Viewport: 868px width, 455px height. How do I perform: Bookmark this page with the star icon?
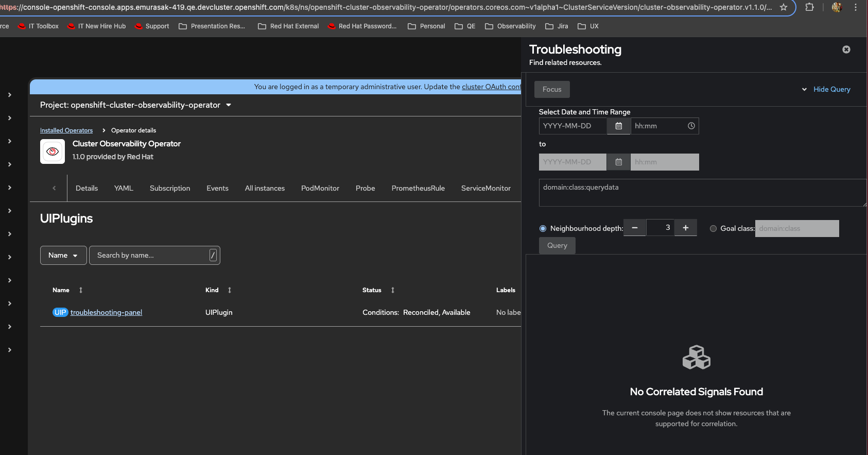tap(783, 7)
